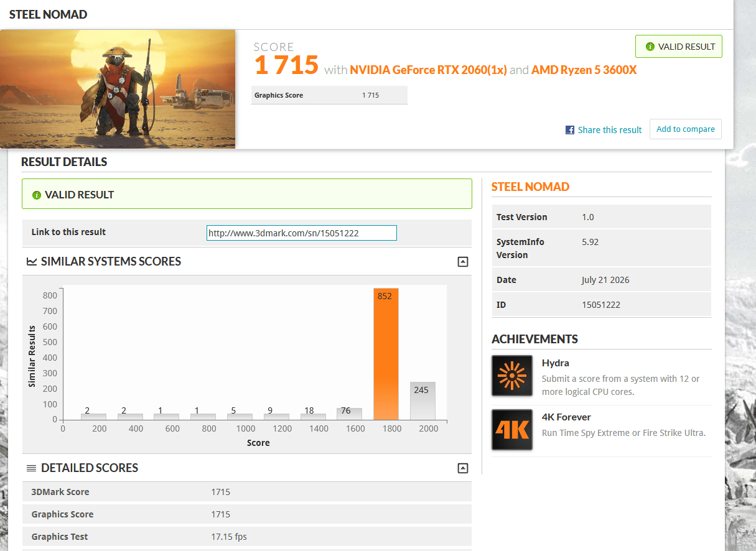Open the Hydra achievement icon

512,376
